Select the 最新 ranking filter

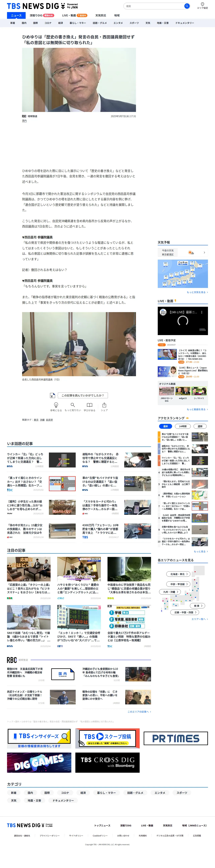(x=166, y=426)
